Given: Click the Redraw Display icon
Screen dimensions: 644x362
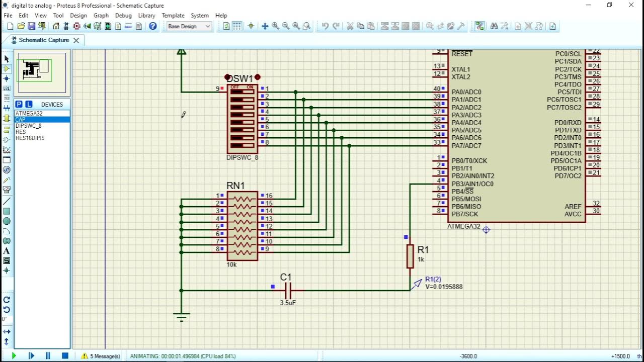Looking at the screenshot, I should click(x=226, y=26).
